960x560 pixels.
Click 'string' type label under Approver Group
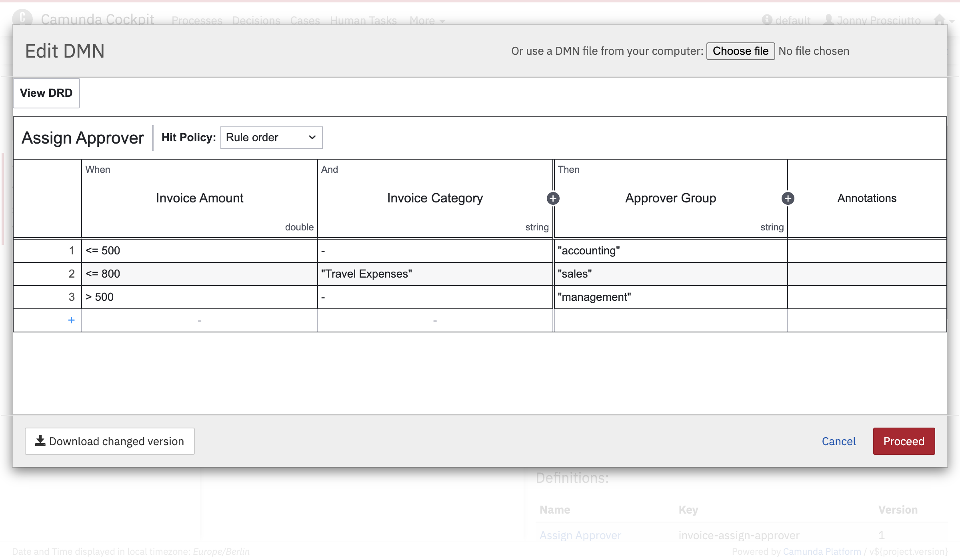tap(772, 227)
